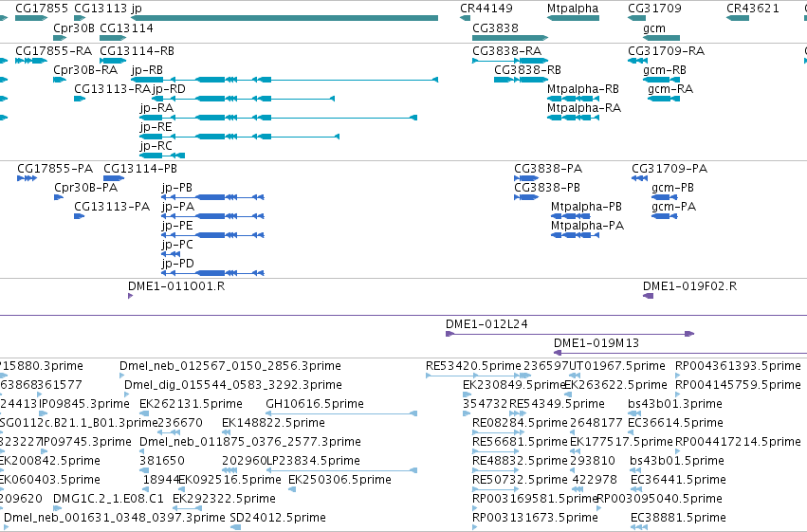Click the CG17855-RA transcript label

point(53,51)
